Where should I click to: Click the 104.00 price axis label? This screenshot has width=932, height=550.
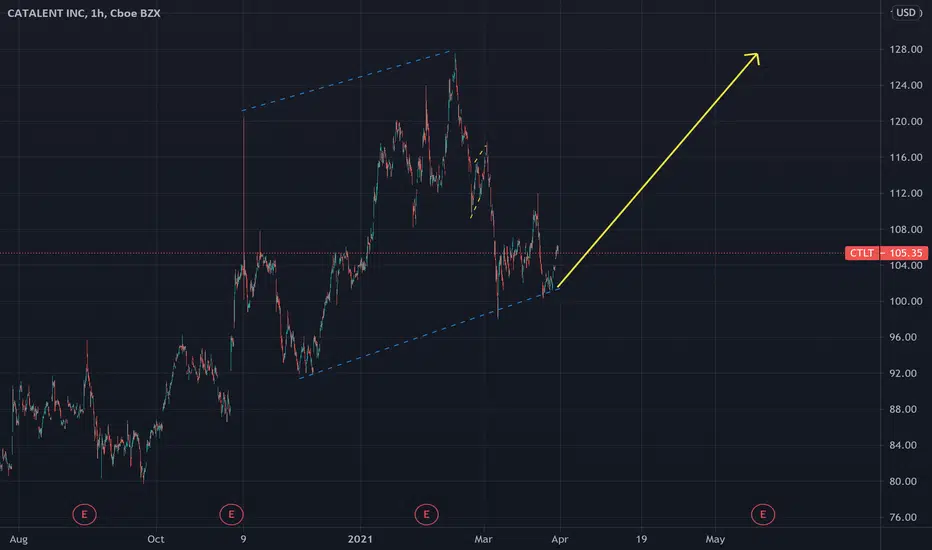point(906,266)
